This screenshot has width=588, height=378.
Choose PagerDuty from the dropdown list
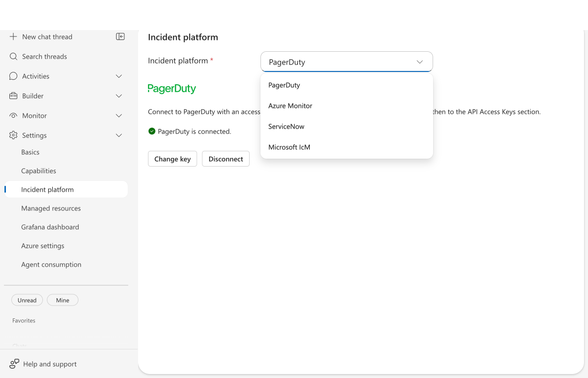pyautogui.click(x=346, y=85)
